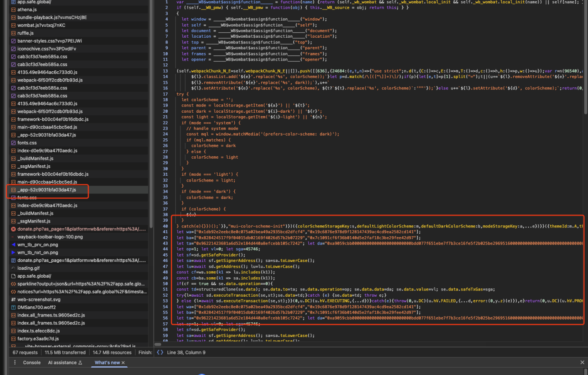The width and height of the screenshot is (588, 375).
Task: Click the DMSans700.woff2 font file icon
Action: (13, 307)
